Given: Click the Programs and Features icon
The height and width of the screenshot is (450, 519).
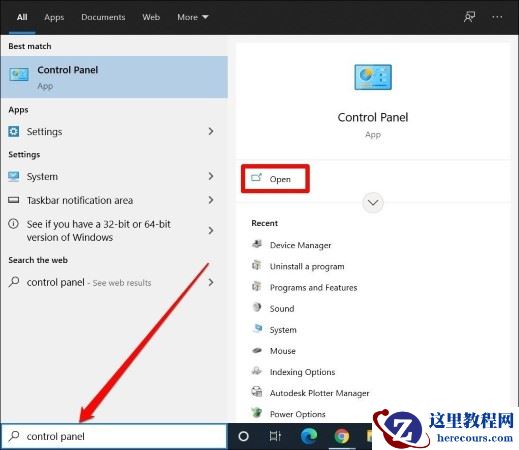Looking at the screenshot, I should click(257, 286).
